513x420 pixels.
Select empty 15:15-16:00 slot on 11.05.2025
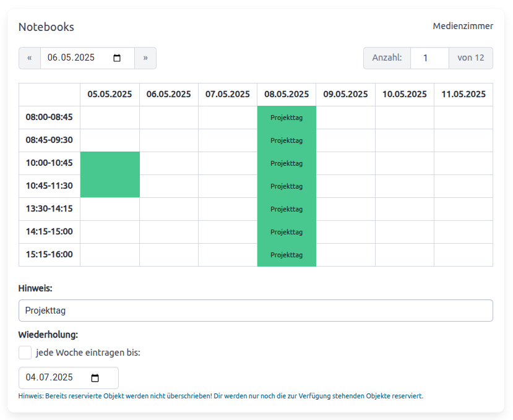463,255
